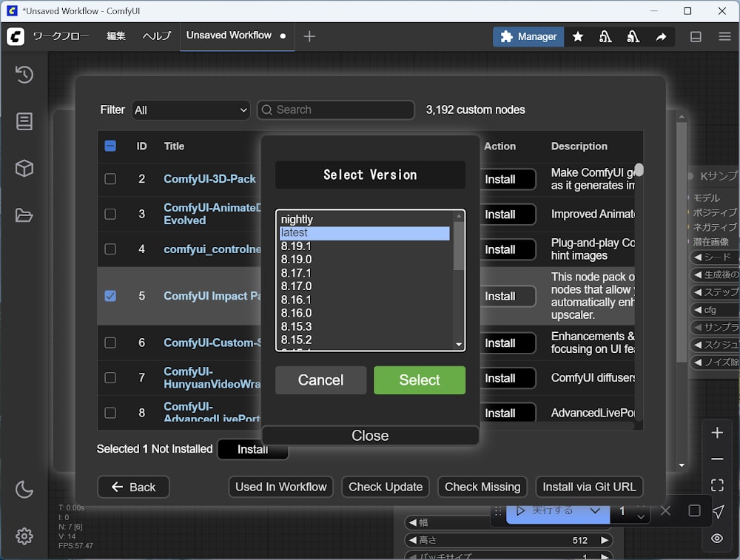Open the Manager puzzle button

(528, 36)
